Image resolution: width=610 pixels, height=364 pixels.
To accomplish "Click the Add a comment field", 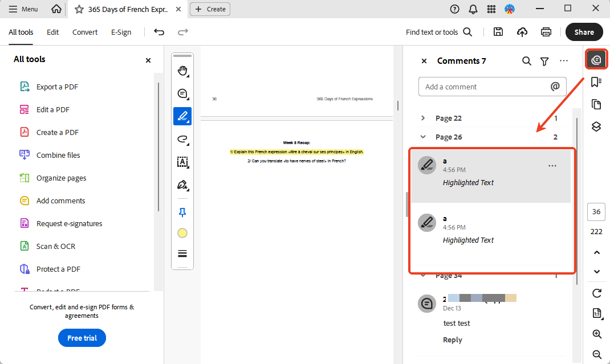I will point(485,87).
